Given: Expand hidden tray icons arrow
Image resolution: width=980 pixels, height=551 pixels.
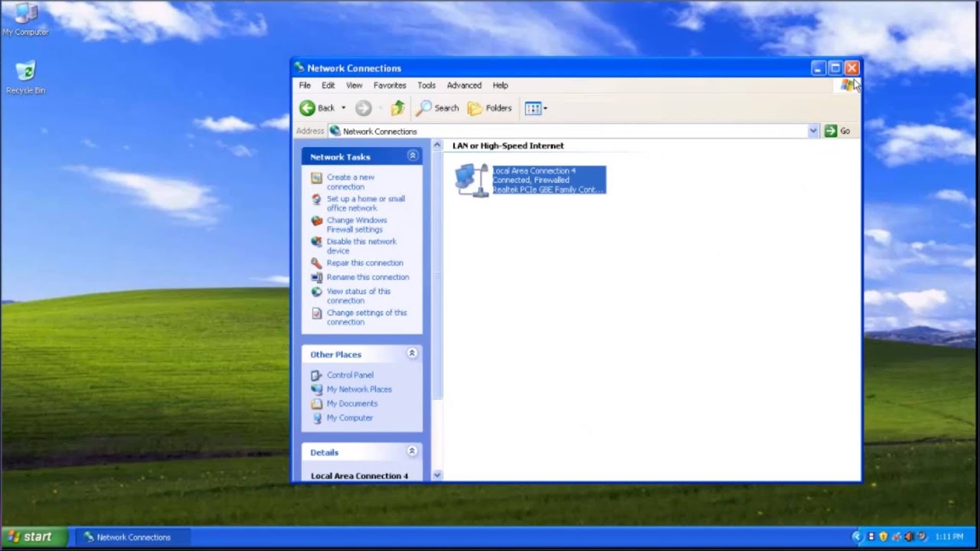Looking at the screenshot, I should tap(857, 536).
